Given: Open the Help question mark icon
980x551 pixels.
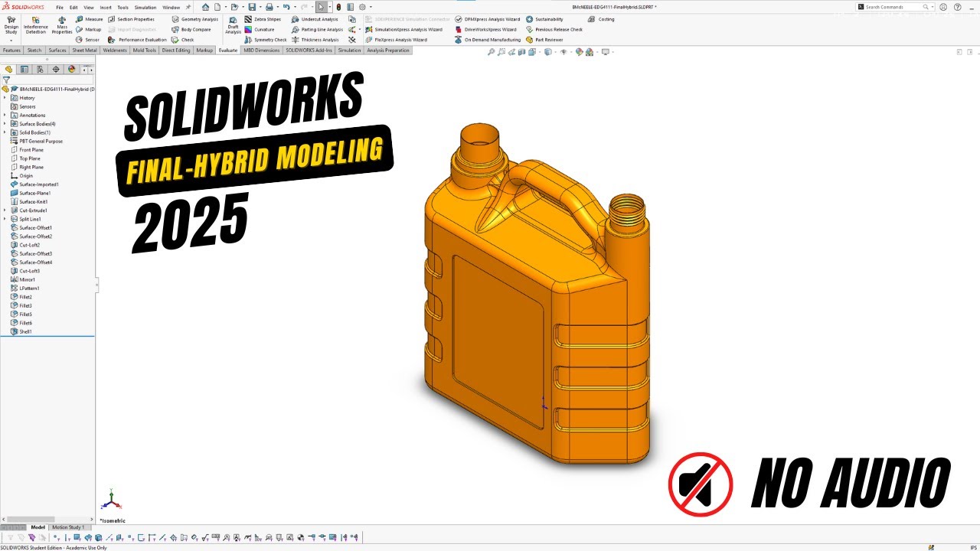Looking at the screenshot, I should pos(958,7).
